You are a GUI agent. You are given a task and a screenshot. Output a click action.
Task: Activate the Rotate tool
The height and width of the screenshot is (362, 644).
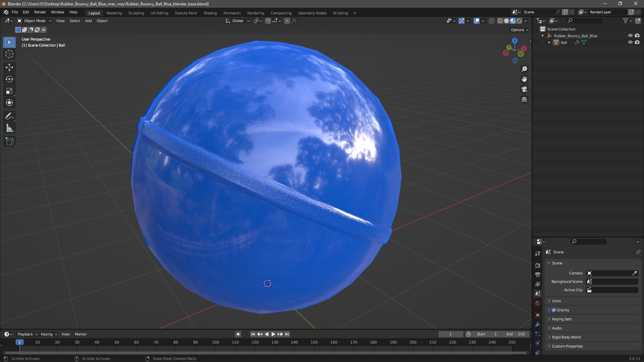click(x=9, y=79)
